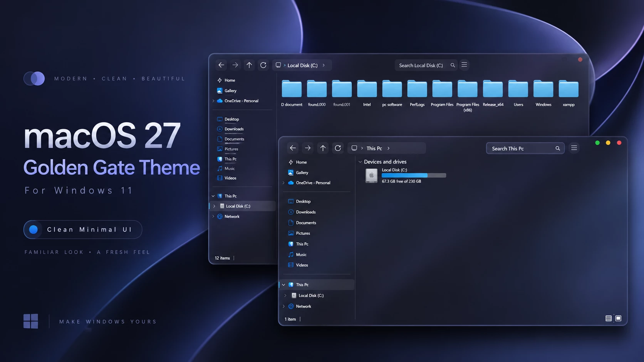Open Music in Local Disk window sidebar
Image resolution: width=644 pixels, height=362 pixels.
click(226, 168)
